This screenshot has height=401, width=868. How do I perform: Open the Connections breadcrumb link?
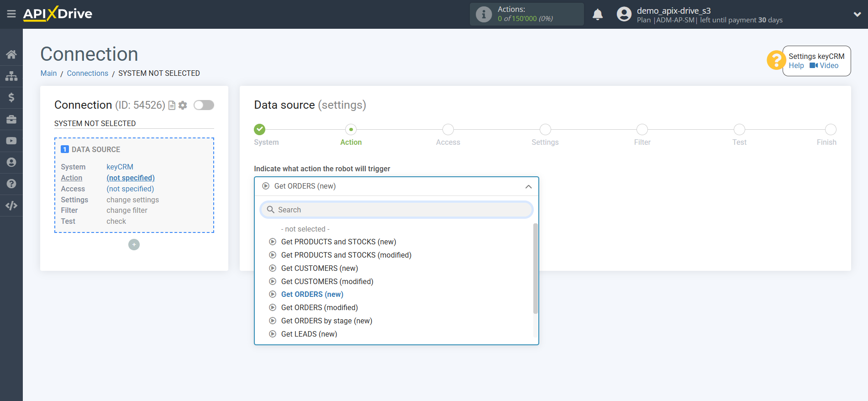pyautogui.click(x=88, y=73)
